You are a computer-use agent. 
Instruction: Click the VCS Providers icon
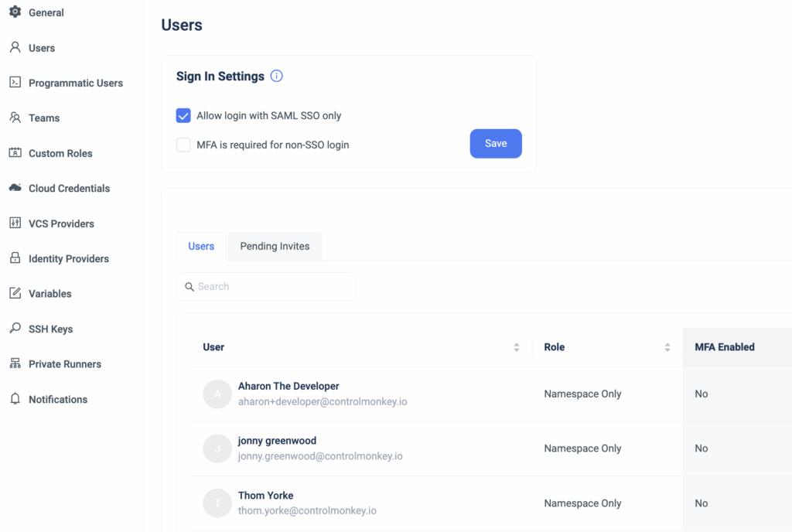15,223
